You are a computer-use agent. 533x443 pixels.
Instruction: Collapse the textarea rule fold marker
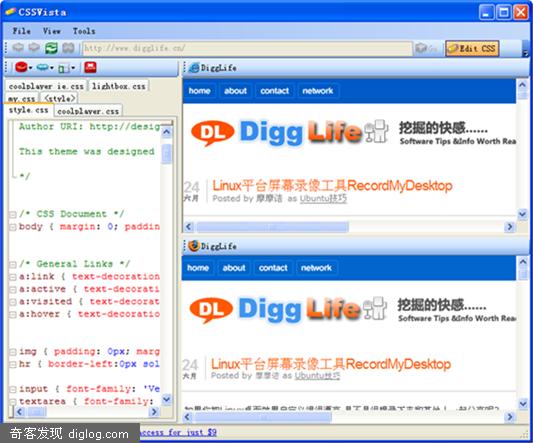pos(13,402)
